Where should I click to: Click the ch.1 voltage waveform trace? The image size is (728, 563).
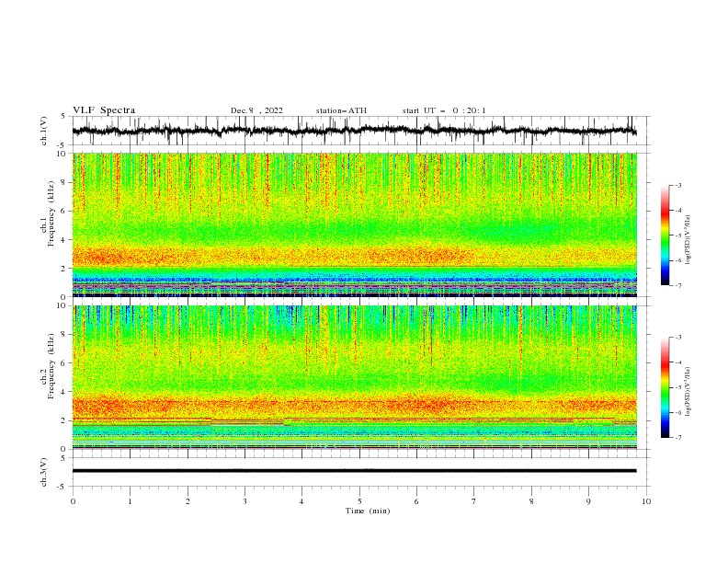[x=354, y=131]
